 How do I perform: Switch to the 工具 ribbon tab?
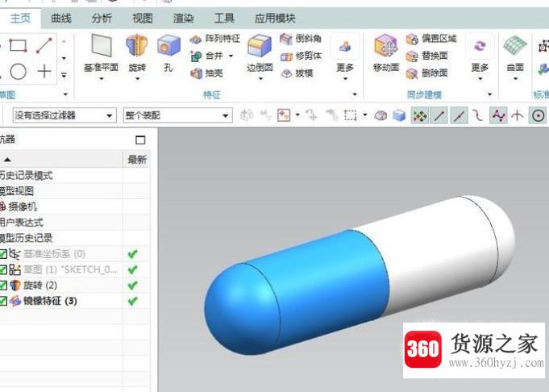(224, 19)
